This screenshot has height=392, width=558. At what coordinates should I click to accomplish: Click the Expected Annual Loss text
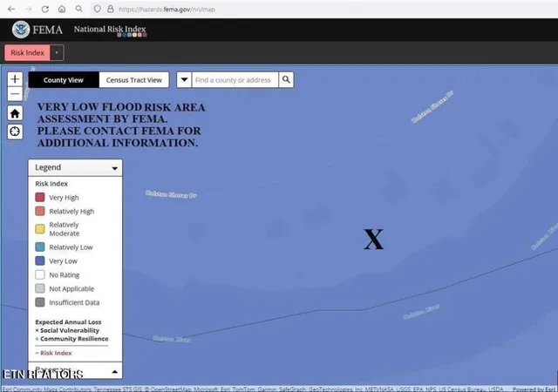(68, 322)
